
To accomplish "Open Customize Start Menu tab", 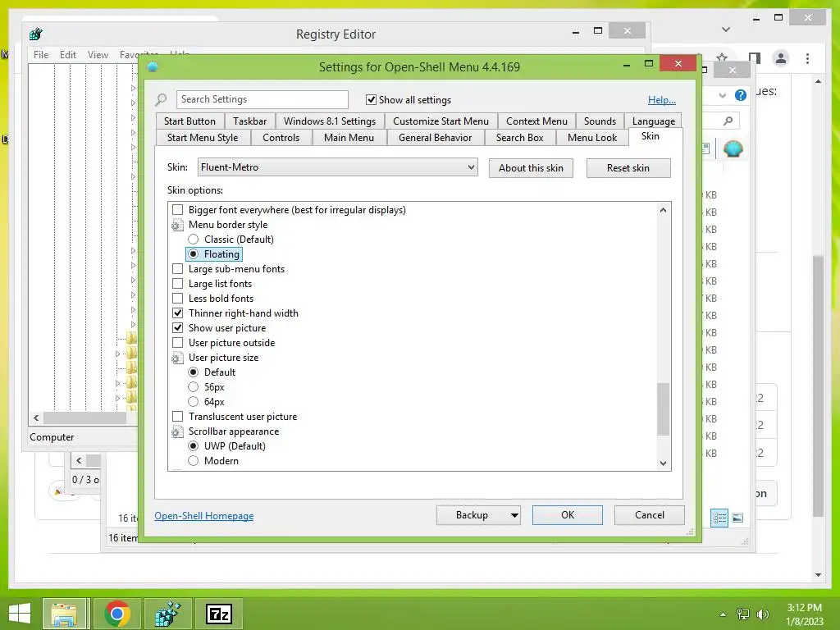I will (441, 121).
